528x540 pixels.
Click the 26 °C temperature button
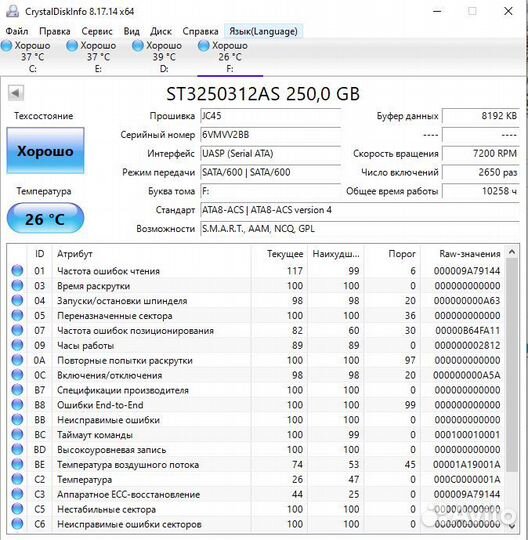[45, 218]
